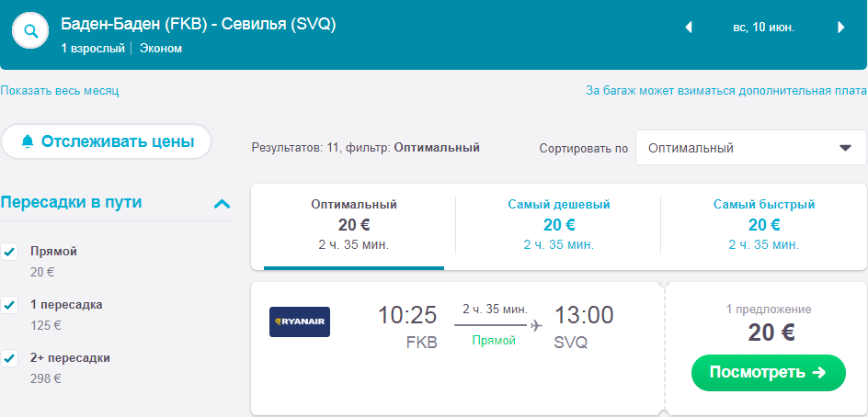Switch to the Самый быстрый tab
Viewport: 868px width, 417px height.
[x=764, y=225]
